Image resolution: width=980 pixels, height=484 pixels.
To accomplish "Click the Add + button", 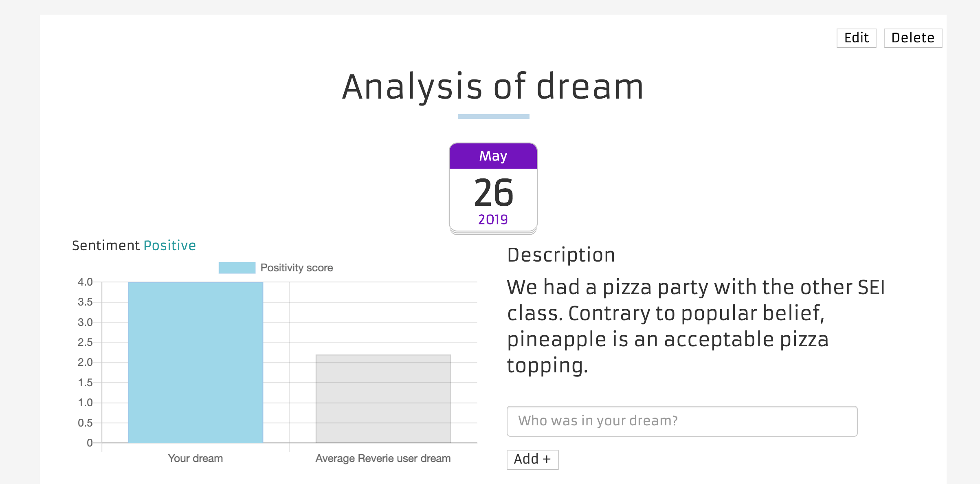I will pos(532,460).
